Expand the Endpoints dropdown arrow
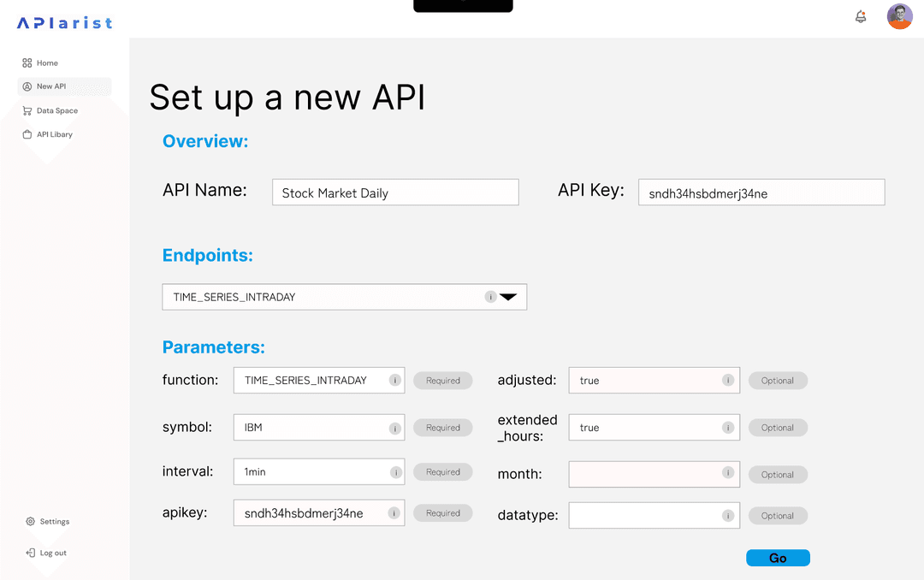The image size is (924, 580). click(508, 297)
